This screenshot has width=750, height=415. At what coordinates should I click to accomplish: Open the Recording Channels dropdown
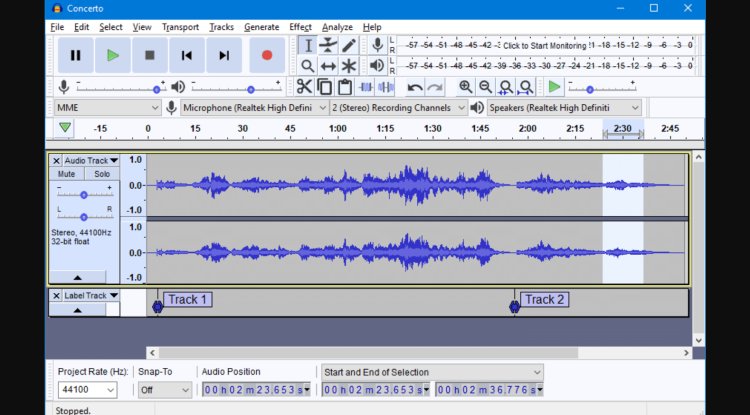[398, 108]
